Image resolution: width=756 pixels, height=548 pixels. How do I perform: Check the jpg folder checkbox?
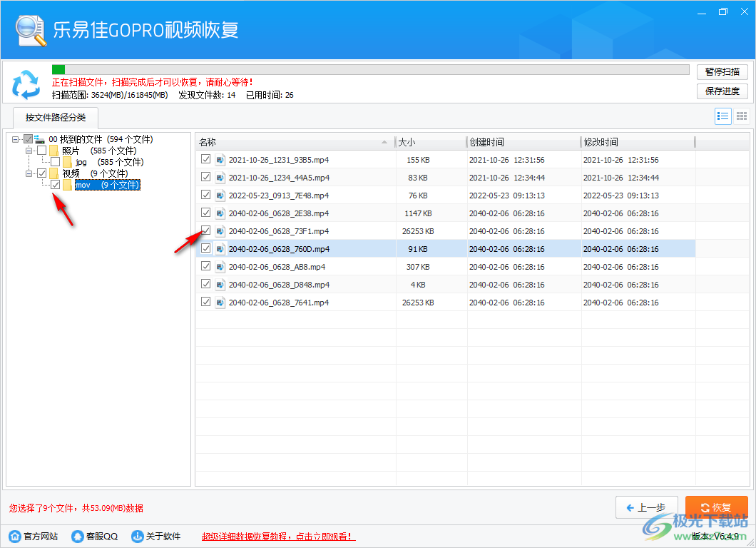click(56, 161)
